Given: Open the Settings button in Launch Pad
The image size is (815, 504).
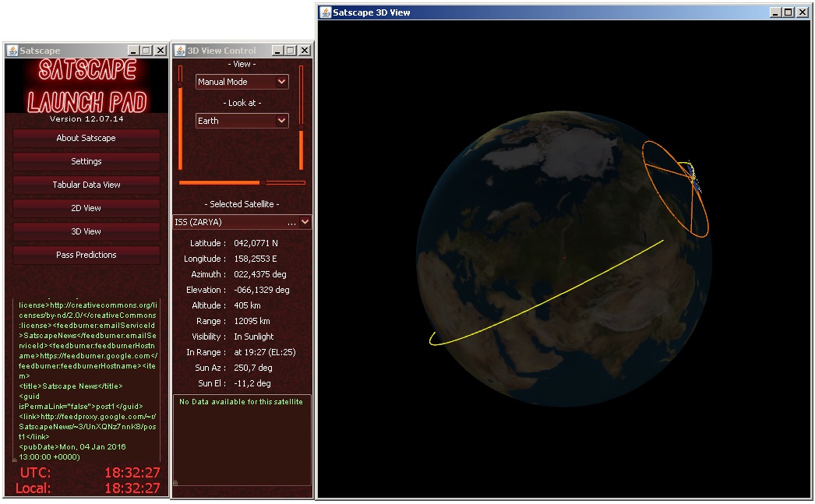Looking at the screenshot, I should point(86,161).
